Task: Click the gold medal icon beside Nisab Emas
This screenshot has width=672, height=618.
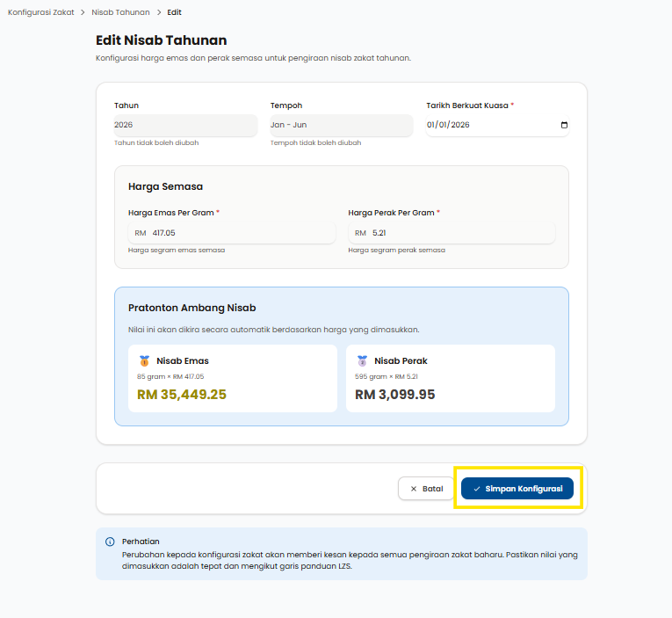Action: pyautogui.click(x=144, y=360)
